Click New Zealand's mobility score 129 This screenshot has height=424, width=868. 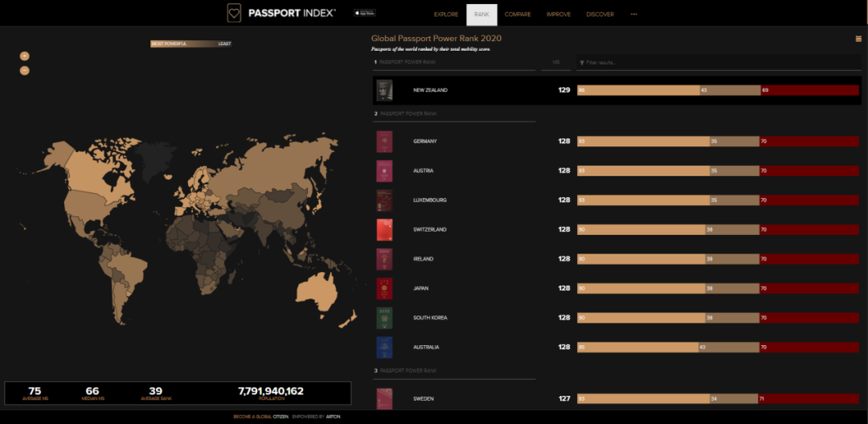point(564,90)
